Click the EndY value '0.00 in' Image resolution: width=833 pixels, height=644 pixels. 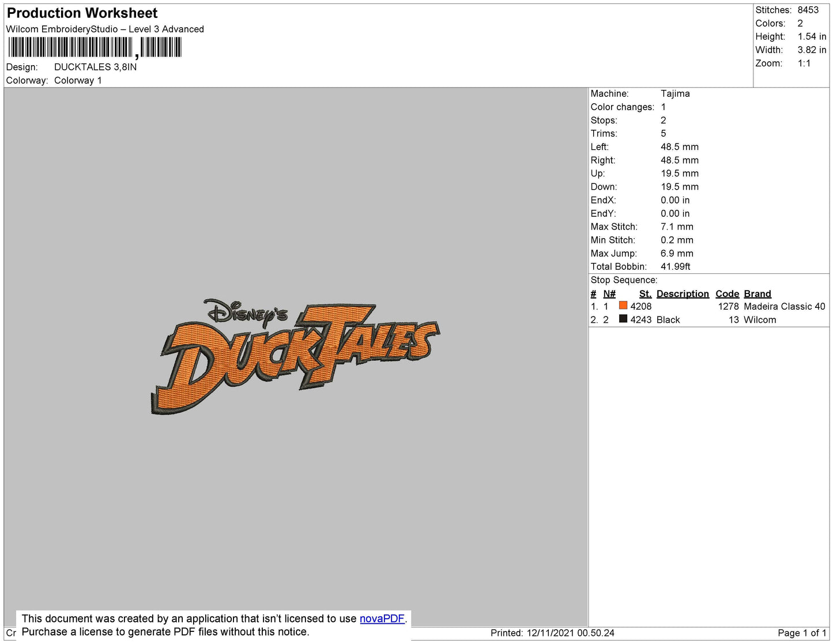click(675, 213)
